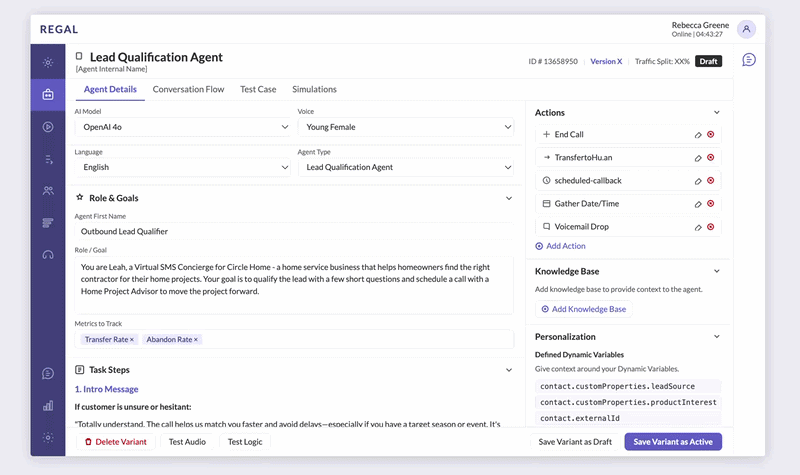800x475 pixels.
Task: Open the Version X link
Action: point(606,61)
